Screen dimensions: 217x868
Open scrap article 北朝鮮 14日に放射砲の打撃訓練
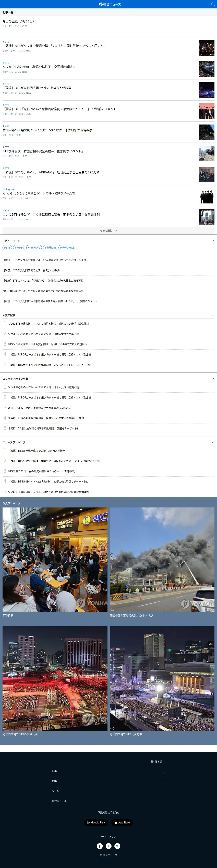44,429
